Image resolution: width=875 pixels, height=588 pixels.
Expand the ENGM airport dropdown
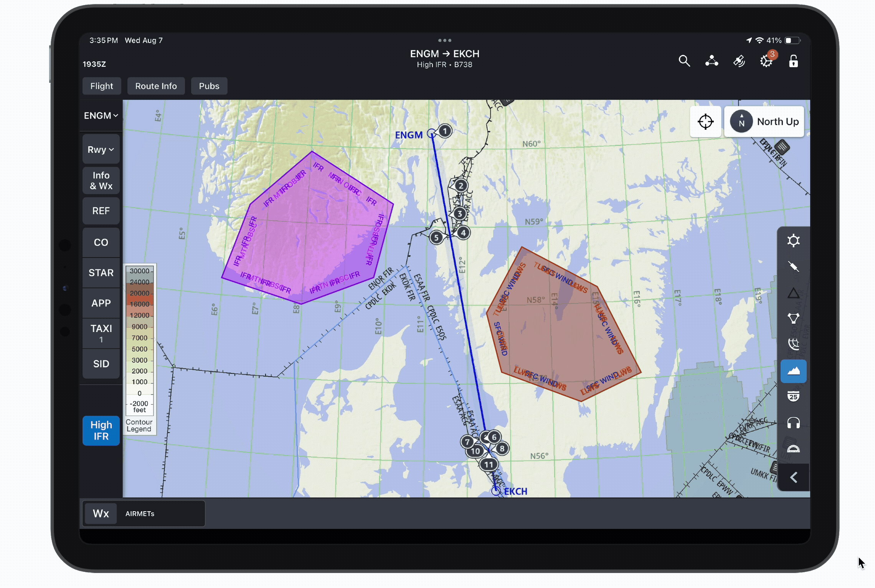[101, 116]
